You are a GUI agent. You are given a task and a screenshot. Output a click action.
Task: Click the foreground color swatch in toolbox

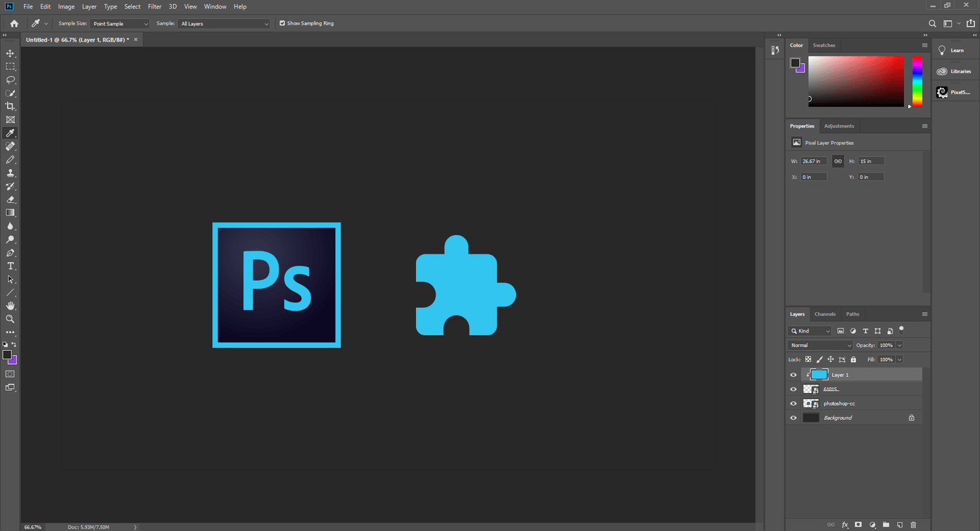point(7,355)
